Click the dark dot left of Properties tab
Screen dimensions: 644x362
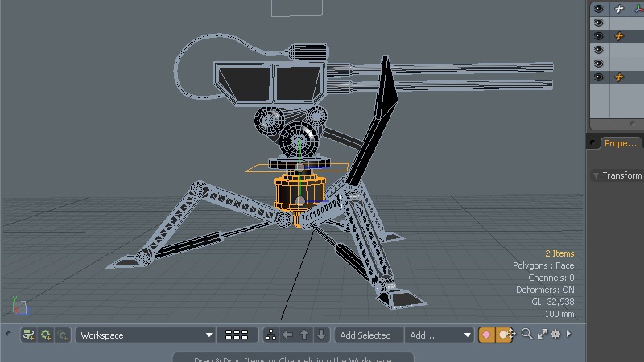pyautogui.click(x=592, y=143)
